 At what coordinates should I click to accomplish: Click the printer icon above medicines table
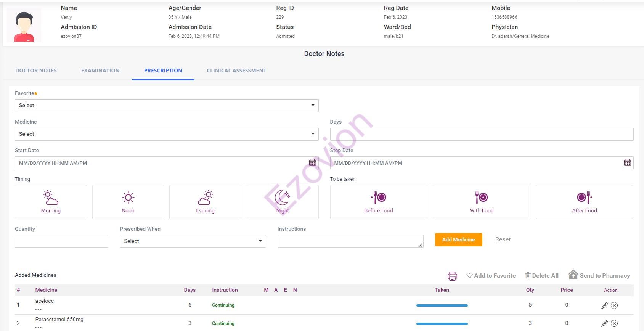click(452, 276)
